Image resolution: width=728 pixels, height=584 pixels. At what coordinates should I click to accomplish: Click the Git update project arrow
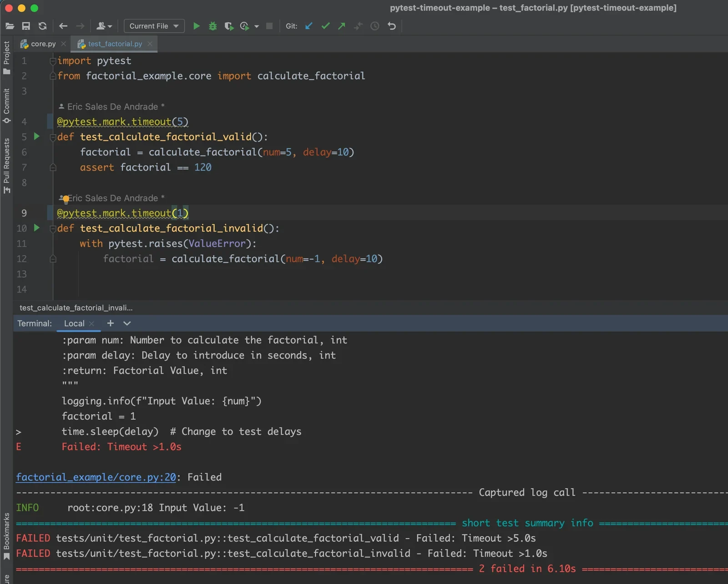(x=309, y=26)
